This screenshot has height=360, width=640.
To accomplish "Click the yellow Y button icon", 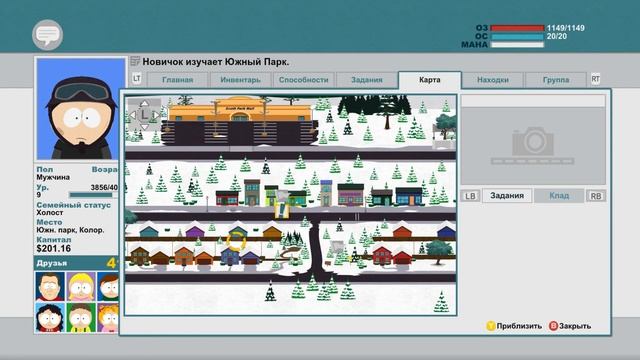I will point(491,326).
